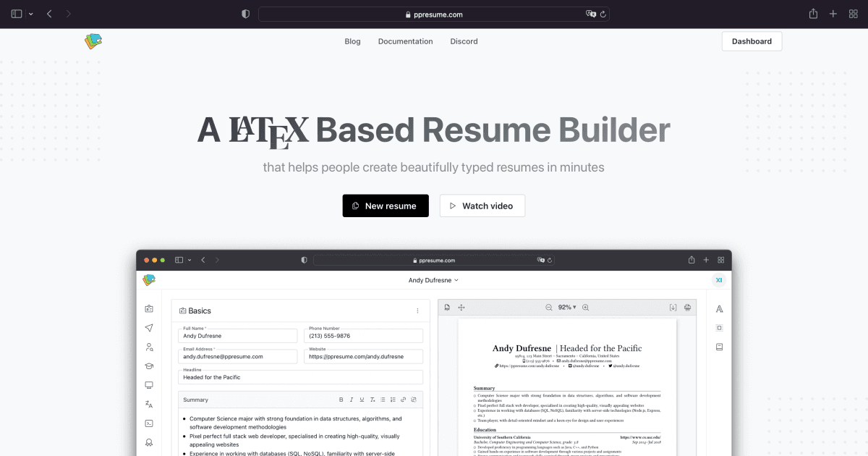Toggle italic in the Summary editor toolbar
Image resolution: width=868 pixels, height=456 pixels.
click(x=352, y=400)
